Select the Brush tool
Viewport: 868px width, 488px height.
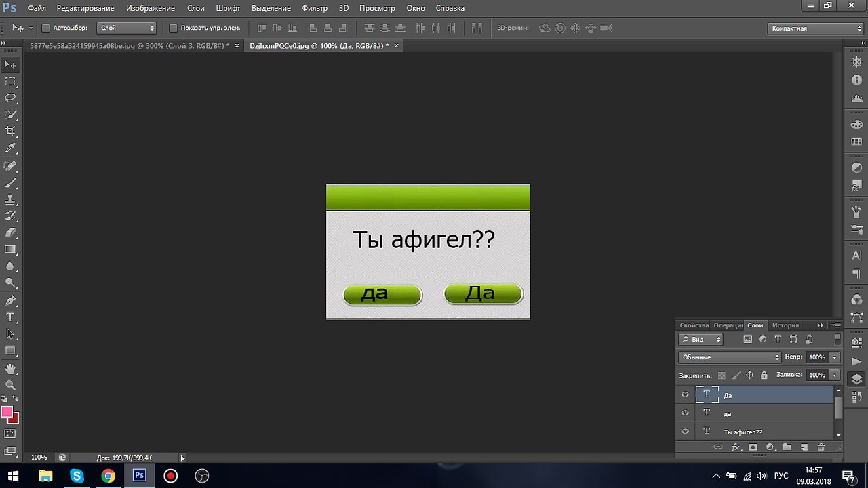[10, 183]
